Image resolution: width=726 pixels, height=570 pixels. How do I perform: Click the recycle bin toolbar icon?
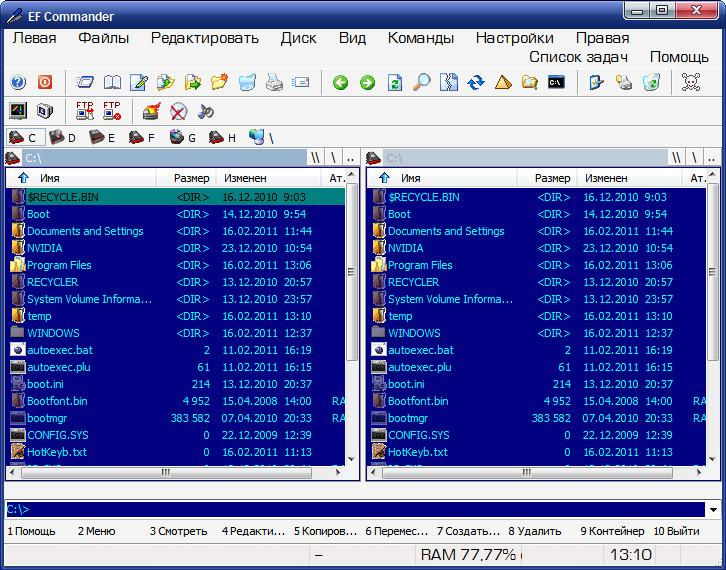[x=651, y=83]
